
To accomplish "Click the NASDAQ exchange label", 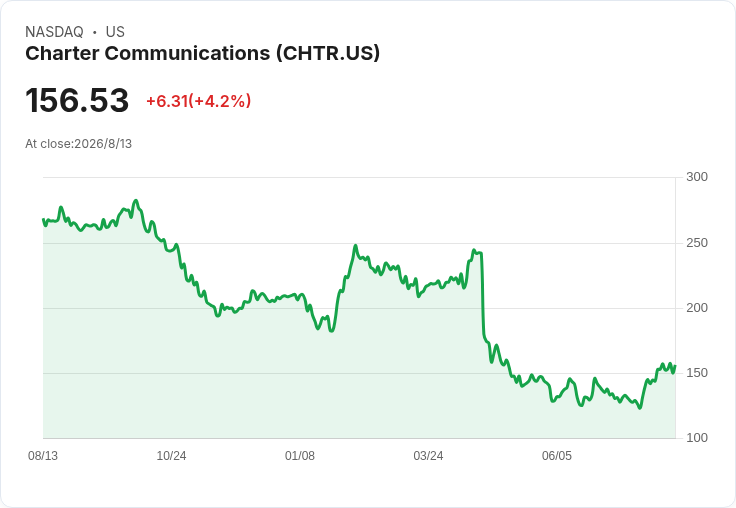I will 54,32.
